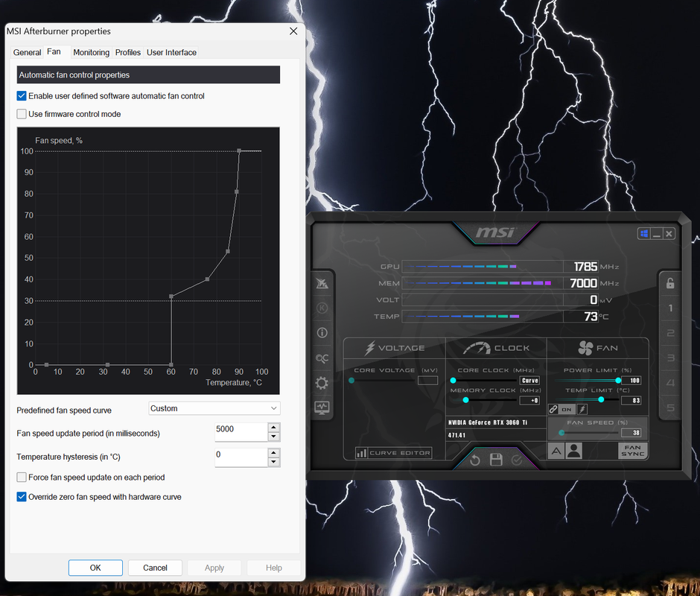The height and width of the screenshot is (596, 700).
Task: Toggle the Fan Sync button
Action: coord(632,450)
